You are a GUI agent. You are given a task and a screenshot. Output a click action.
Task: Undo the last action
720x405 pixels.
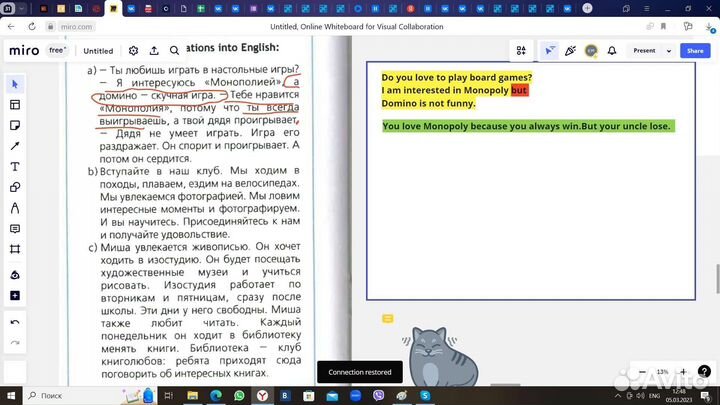coord(15,322)
